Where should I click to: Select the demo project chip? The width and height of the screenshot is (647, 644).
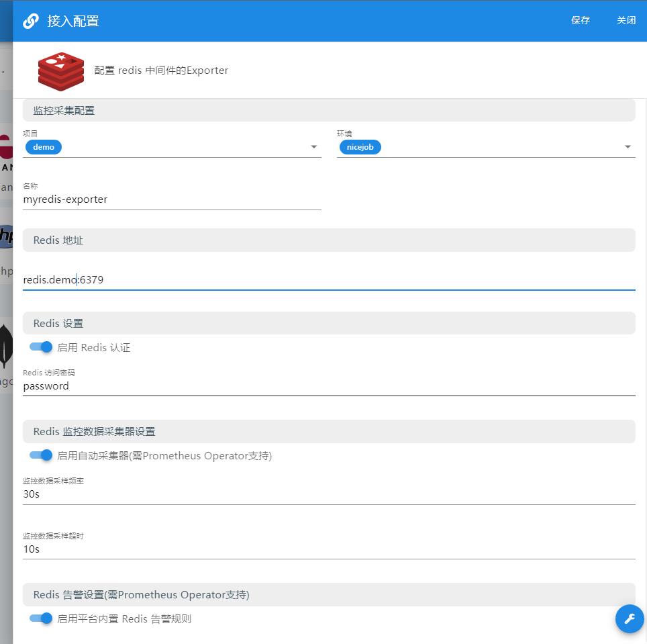tap(44, 147)
